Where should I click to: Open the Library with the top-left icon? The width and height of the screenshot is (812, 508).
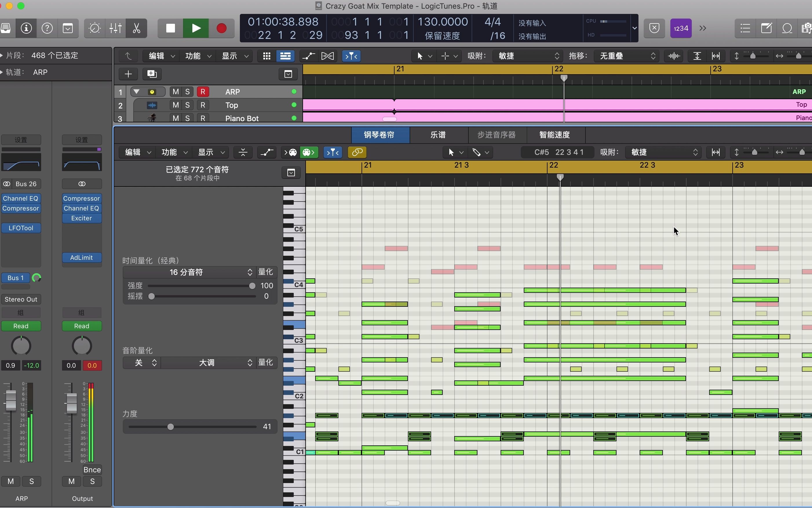[6, 28]
